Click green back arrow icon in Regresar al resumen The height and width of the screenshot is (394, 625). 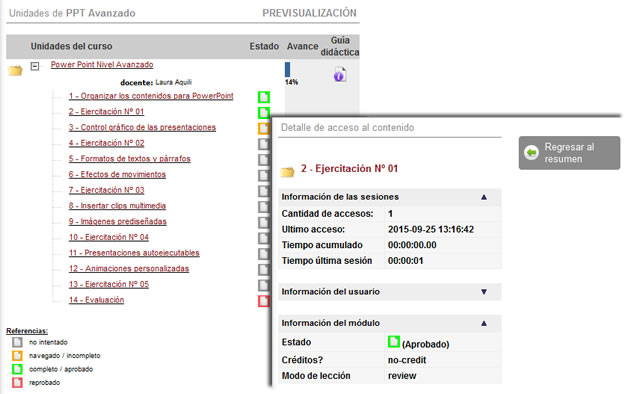click(531, 153)
